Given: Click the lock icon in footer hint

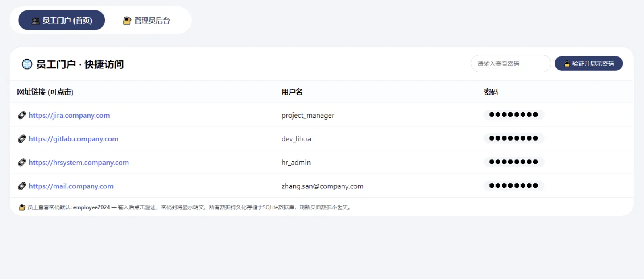Looking at the screenshot, I should coord(22,207).
